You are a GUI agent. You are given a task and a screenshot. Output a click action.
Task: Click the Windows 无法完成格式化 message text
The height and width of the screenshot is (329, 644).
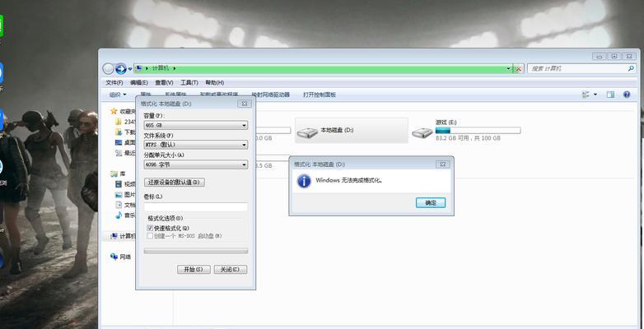349,180
